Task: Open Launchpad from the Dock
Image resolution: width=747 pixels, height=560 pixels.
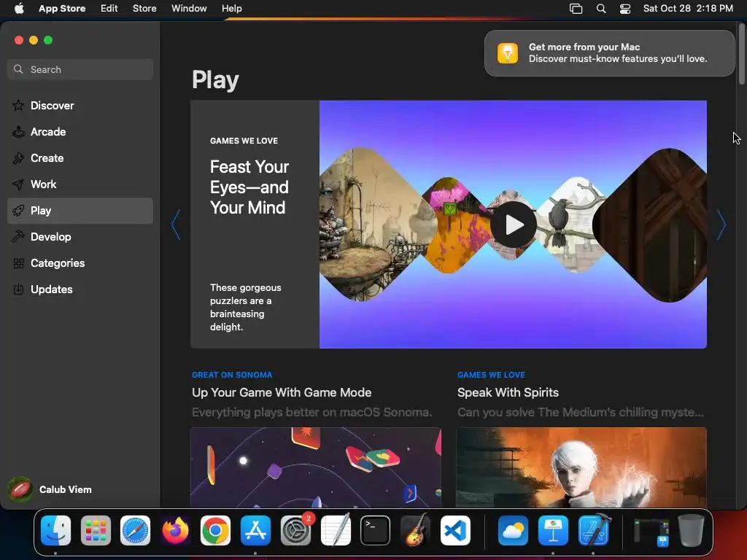Action: point(96,531)
